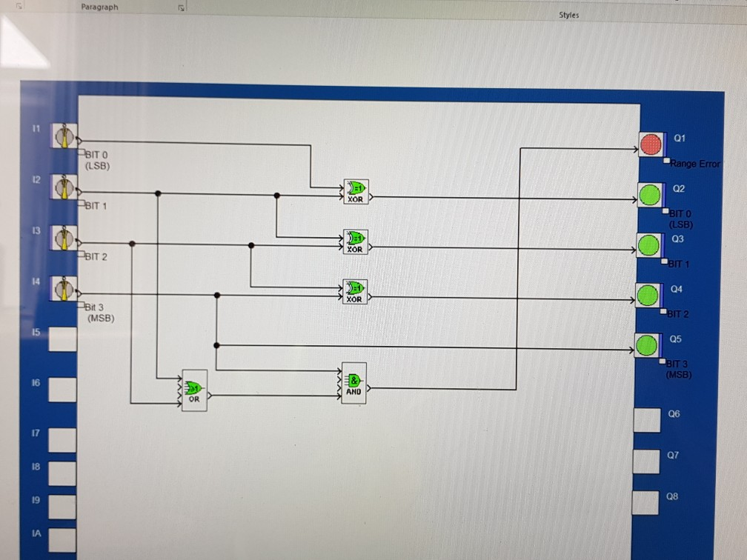The width and height of the screenshot is (747, 560).
Task: Toggle the I2 input switch
Action: [64, 187]
